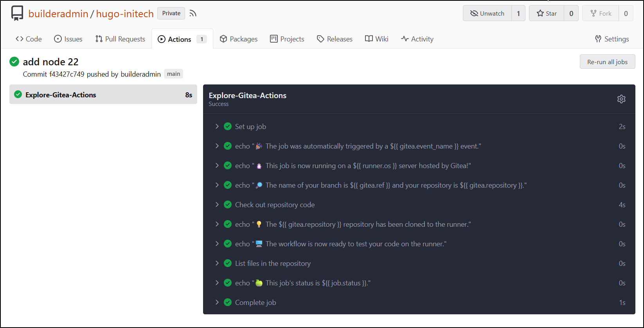This screenshot has height=328, width=644.
Task: Click the star count number
Action: [571, 13]
